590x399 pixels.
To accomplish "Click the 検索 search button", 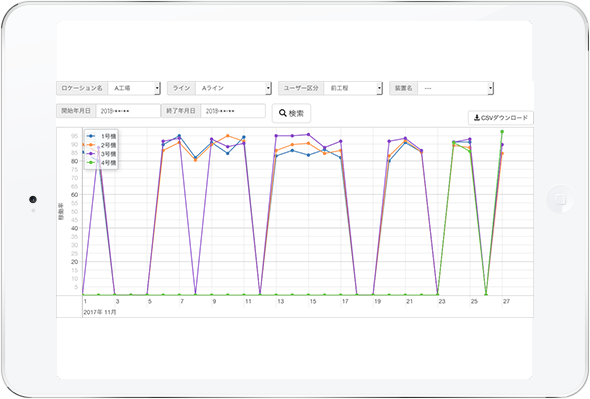I will pyautogui.click(x=291, y=113).
